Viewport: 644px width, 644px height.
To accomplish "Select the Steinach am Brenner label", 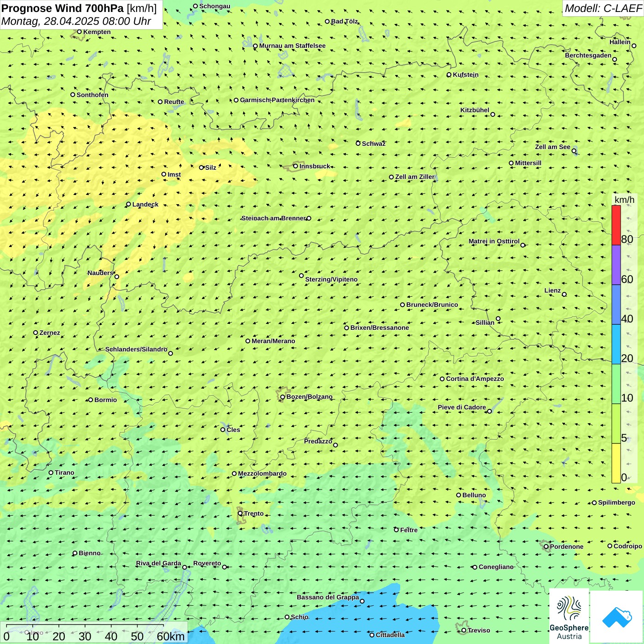I will [x=274, y=218].
